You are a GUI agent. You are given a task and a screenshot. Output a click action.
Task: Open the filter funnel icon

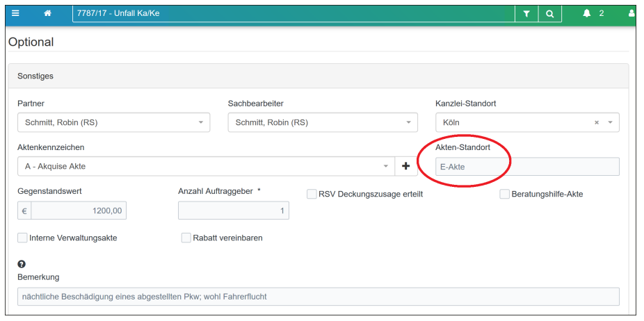[x=526, y=13]
